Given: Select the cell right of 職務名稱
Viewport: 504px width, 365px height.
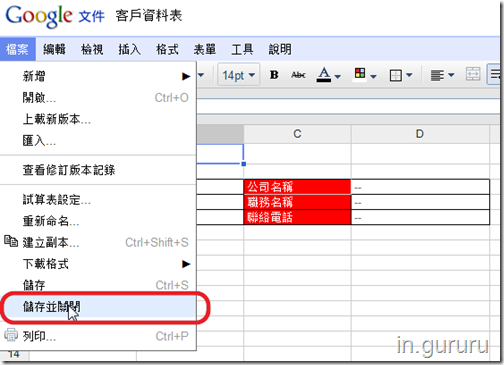Looking at the screenshot, I should (x=420, y=202).
